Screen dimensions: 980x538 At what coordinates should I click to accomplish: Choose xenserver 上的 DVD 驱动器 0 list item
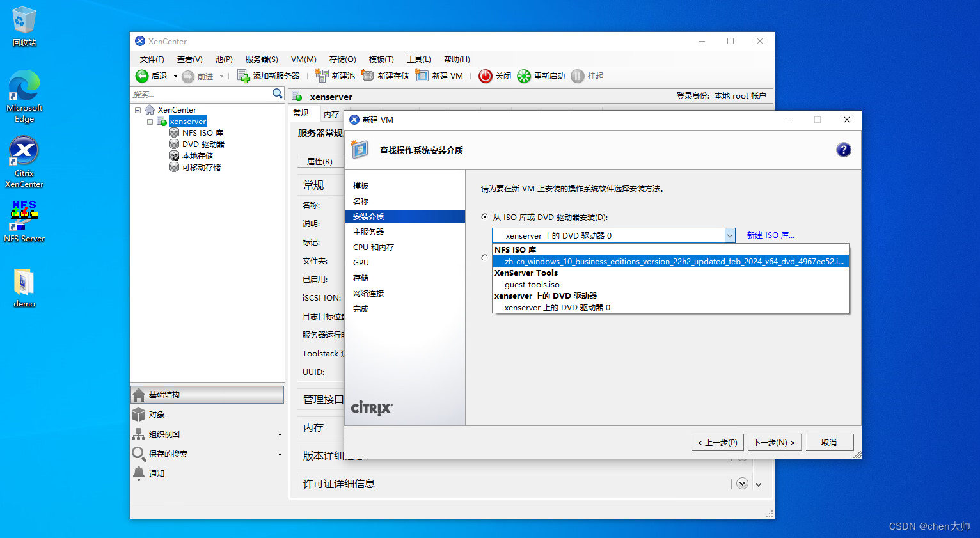[670, 308]
